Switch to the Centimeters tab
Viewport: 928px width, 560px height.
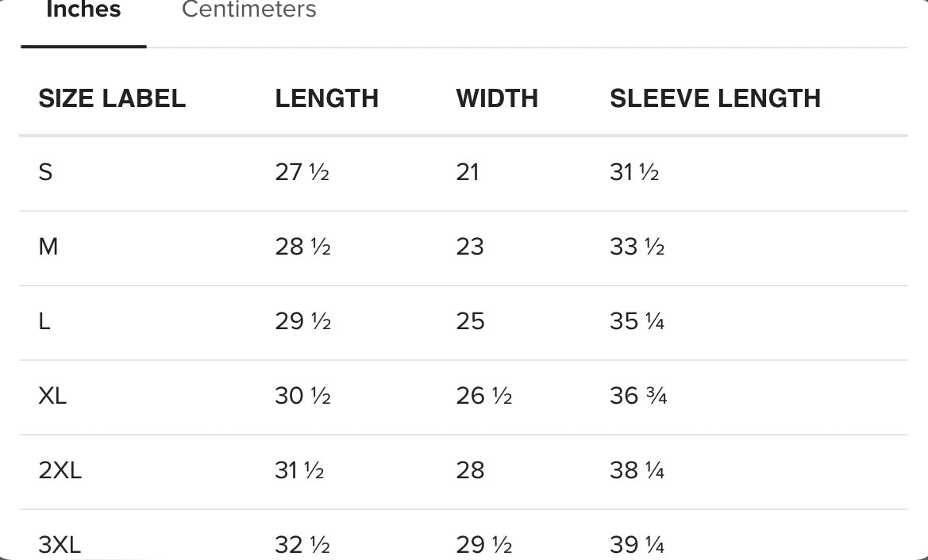click(248, 11)
